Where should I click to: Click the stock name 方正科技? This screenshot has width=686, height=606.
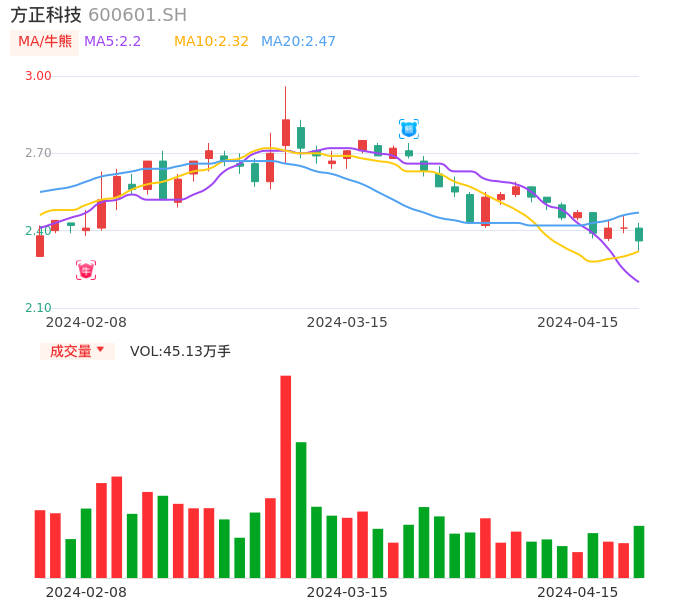point(46,15)
